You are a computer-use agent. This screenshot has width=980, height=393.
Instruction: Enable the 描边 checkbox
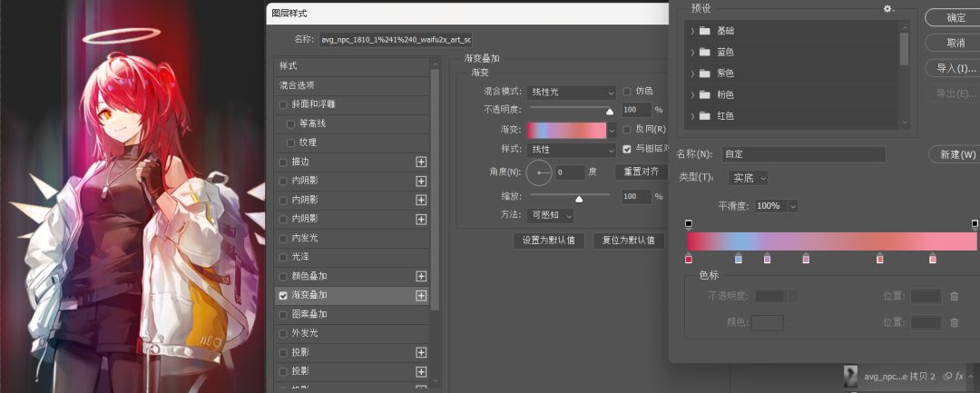pos(283,162)
